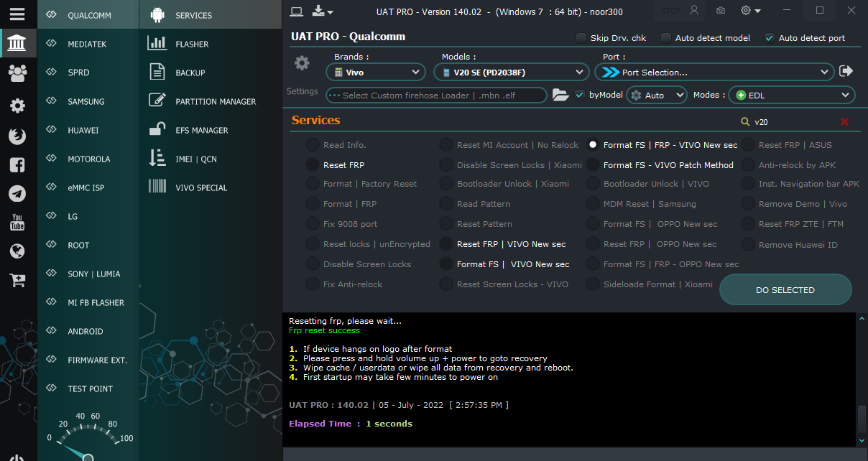Click the magnifier search icon in Services
Viewport: 868px width, 461px height.
click(745, 122)
